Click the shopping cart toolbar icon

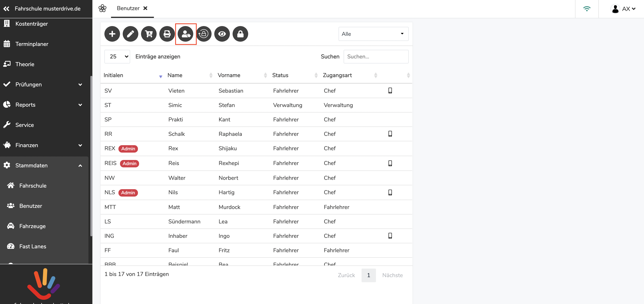coord(149,34)
